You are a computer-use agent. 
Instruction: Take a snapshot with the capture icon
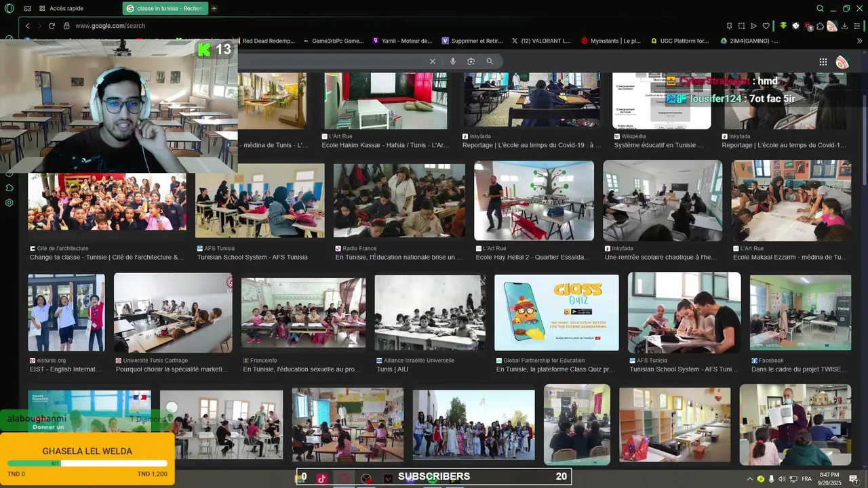click(741, 26)
